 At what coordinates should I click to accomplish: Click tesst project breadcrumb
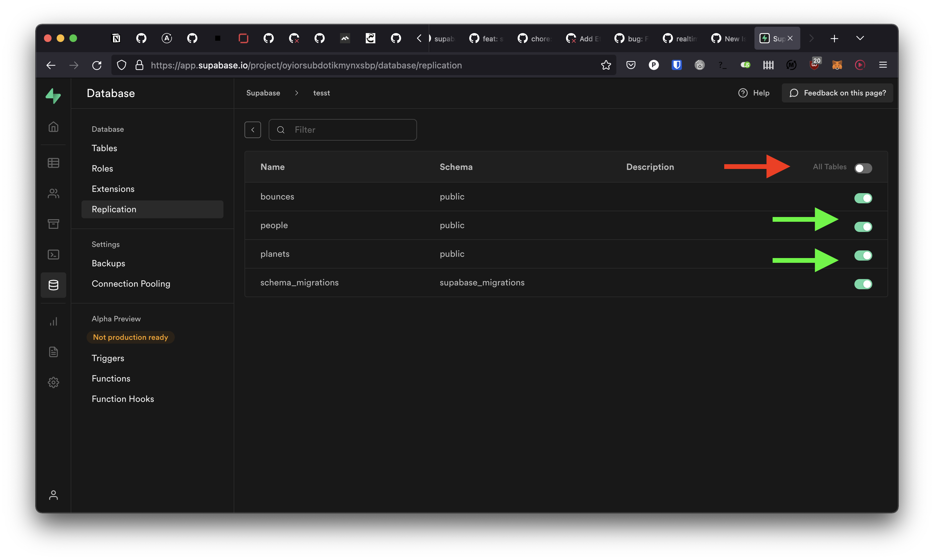(x=321, y=93)
